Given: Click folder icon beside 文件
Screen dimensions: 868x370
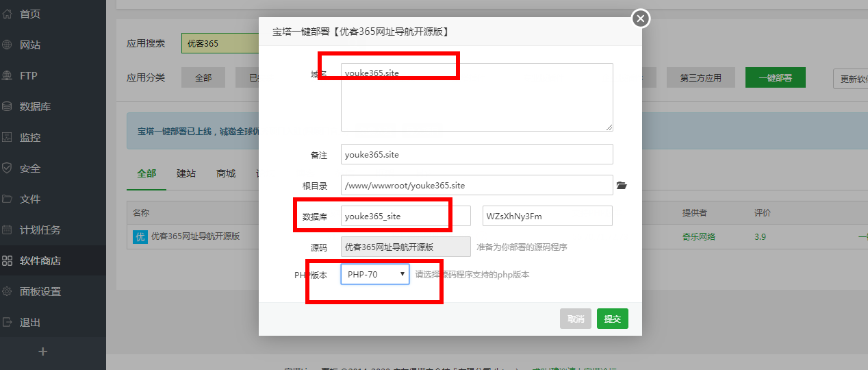Looking at the screenshot, I should [x=8, y=199].
